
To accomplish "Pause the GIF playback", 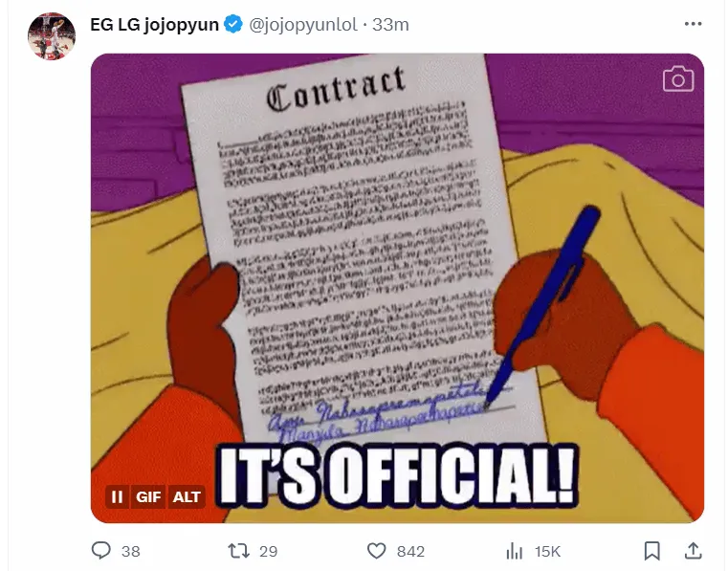I will pos(117,496).
